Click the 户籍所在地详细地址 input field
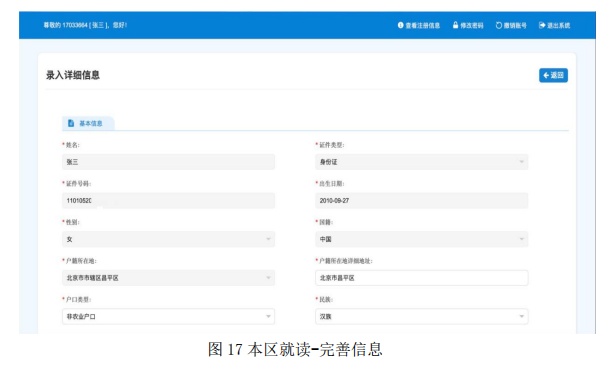 422,278
